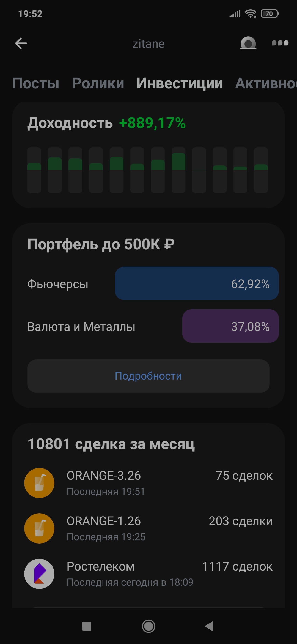Tap the ORANGE-3.26 juice icon

(39, 483)
